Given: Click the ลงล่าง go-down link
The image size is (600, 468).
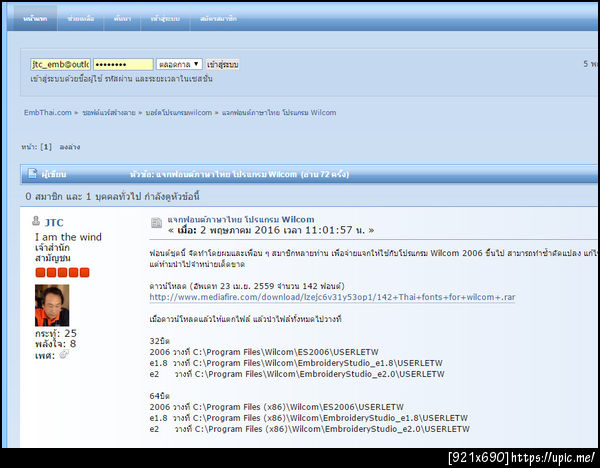Looking at the screenshot, I should (x=70, y=147).
